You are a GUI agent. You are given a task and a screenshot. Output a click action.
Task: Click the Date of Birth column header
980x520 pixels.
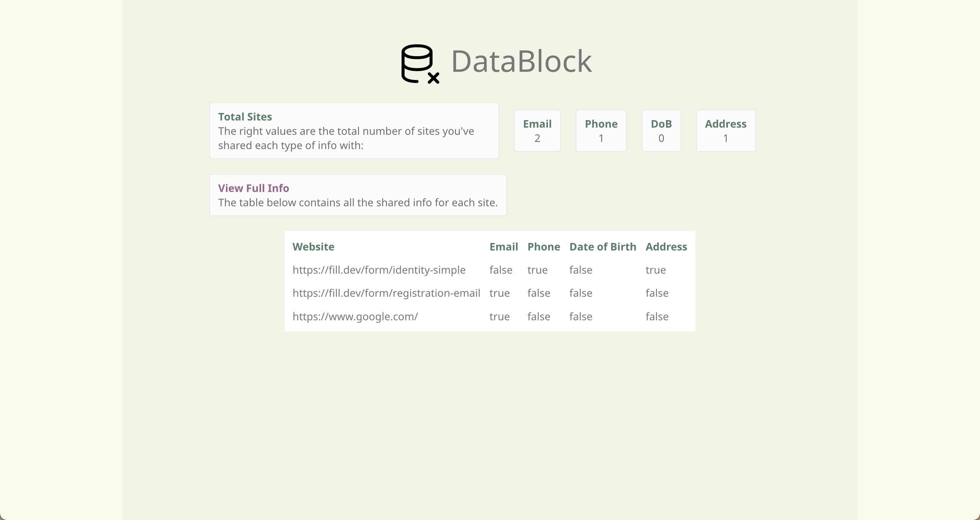(602, 247)
